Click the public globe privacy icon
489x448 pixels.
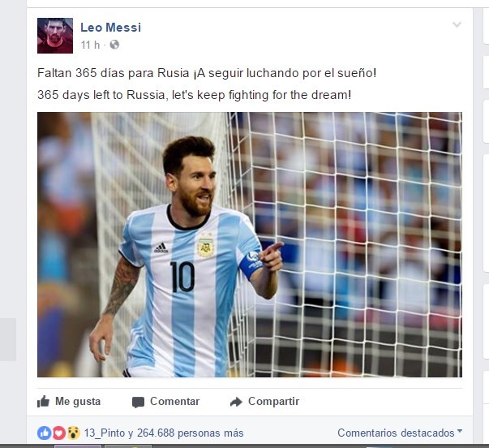[x=114, y=45]
